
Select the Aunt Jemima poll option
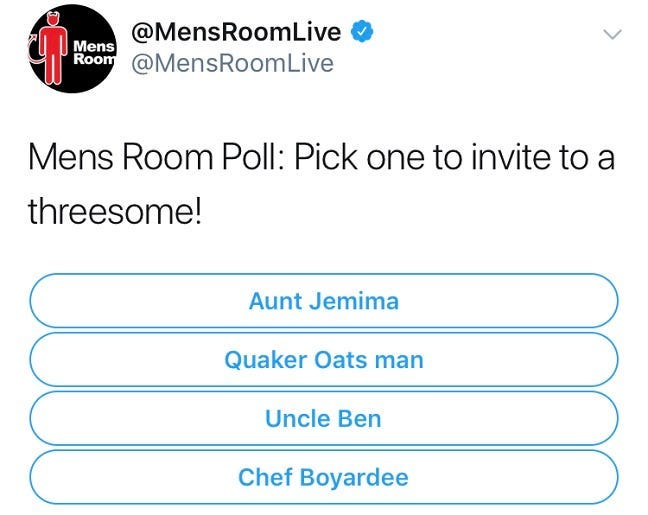[323, 301]
